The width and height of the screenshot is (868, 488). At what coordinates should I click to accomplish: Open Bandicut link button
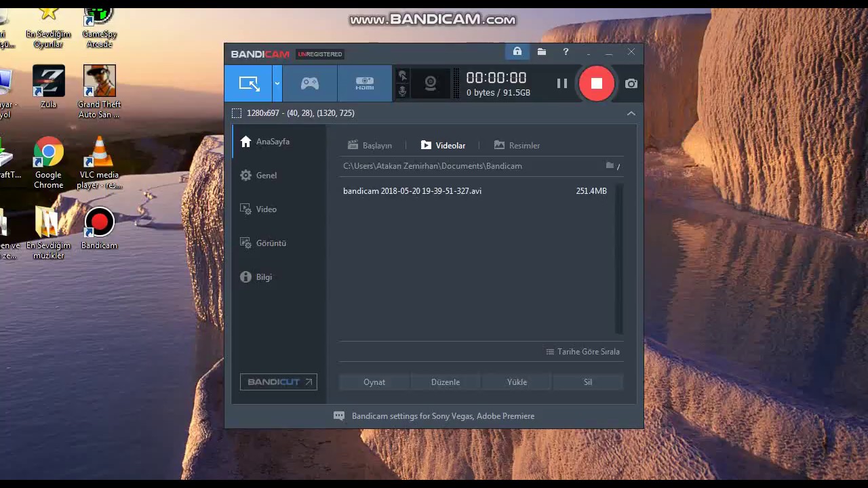pos(279,382)
